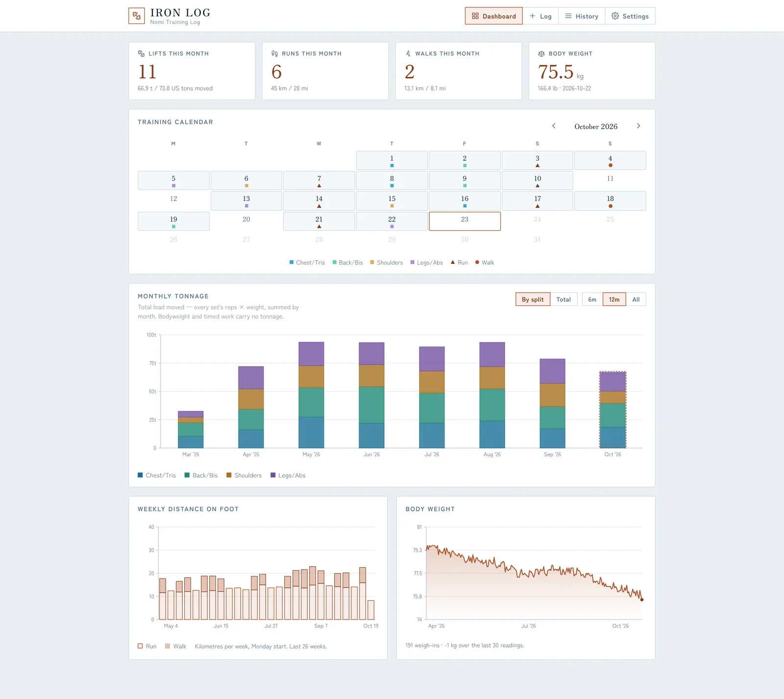Select calendar day 4 with walk marker
784x699 pixels.
610,160
